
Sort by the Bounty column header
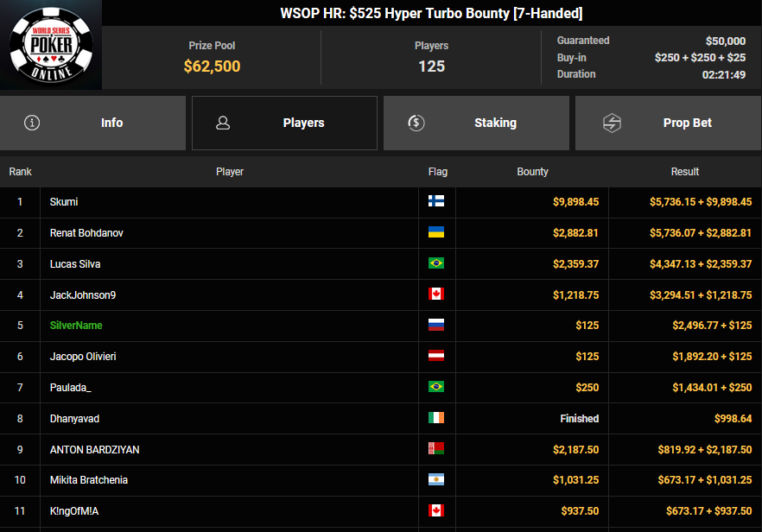pos(532,172)
